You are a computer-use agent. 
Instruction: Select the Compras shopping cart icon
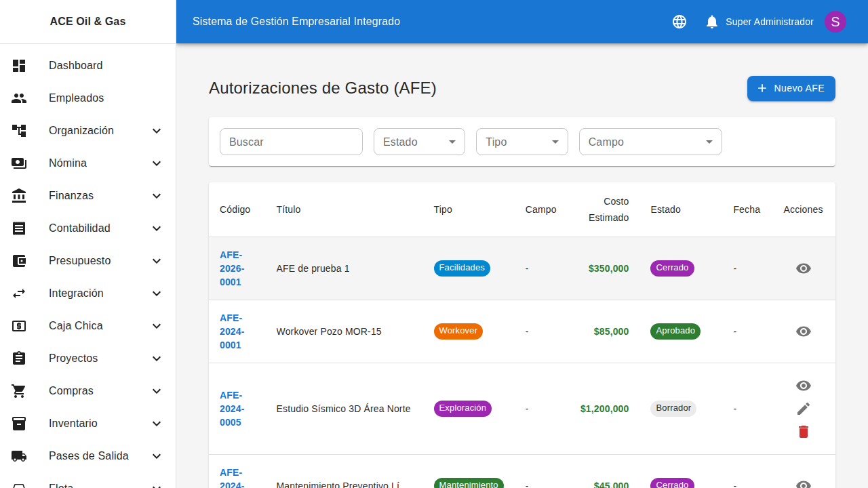pos(19,390)
